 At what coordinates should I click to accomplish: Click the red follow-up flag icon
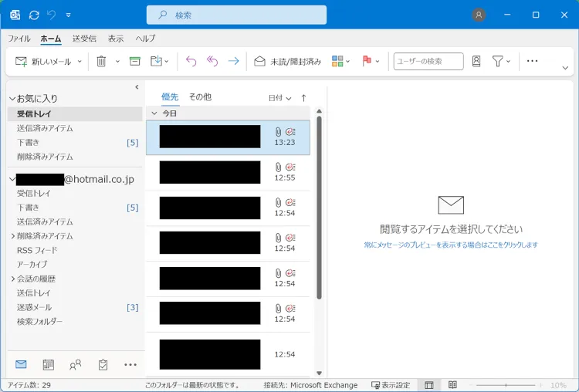(x=367, y=61)
